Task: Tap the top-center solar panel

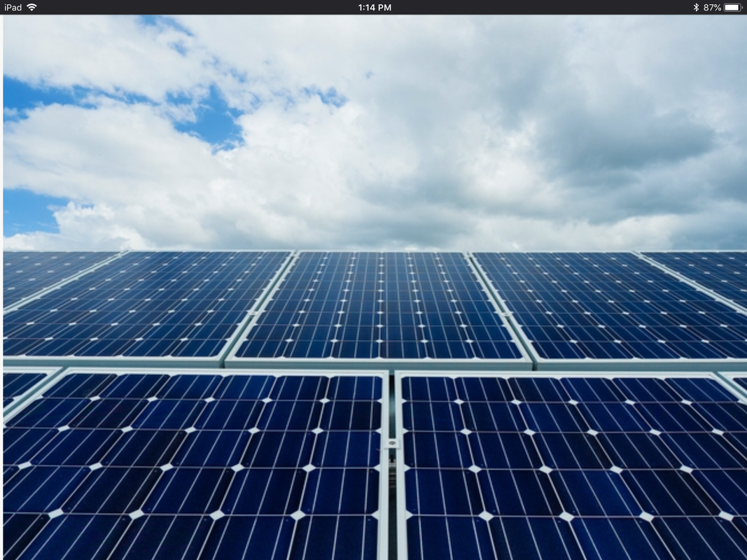Action: 379,304
